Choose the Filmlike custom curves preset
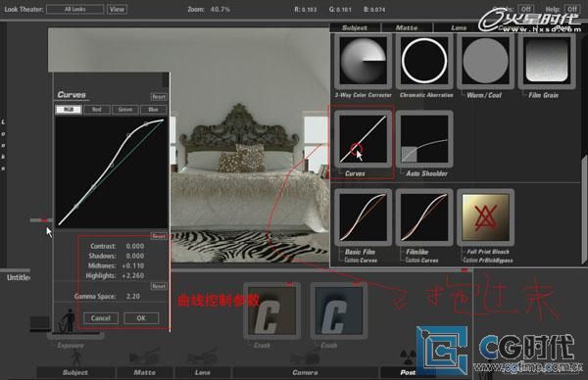Image resolution: width=588 pixels, height=380 pixels. (424, 217)
